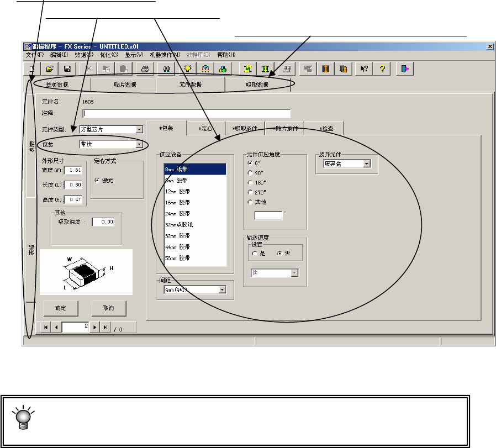The width and height of the screenshot is (496, 448).
Task: Go to first record navigation arrow
Action: point(46,328)
